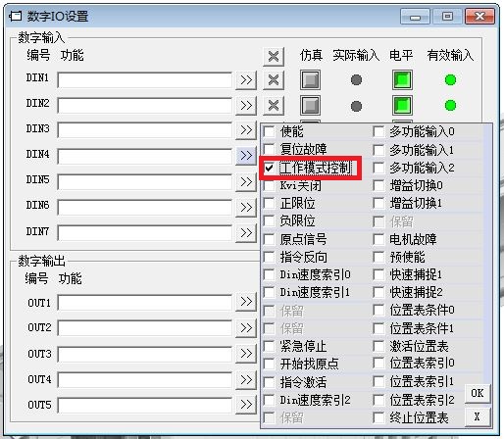Open the DIN1 function list arrow
The image size is (504, 439).
tap(246, 80)
